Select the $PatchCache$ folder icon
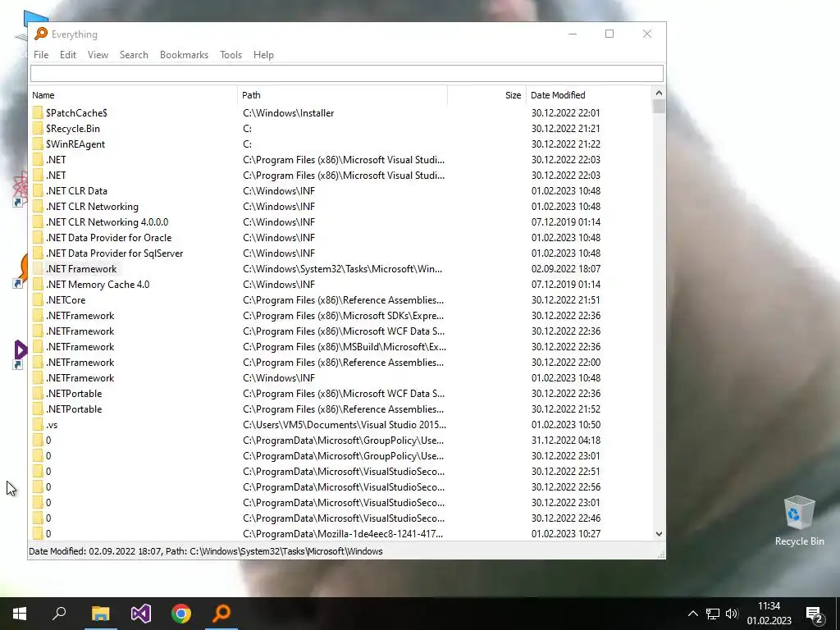 click(38, 113)
